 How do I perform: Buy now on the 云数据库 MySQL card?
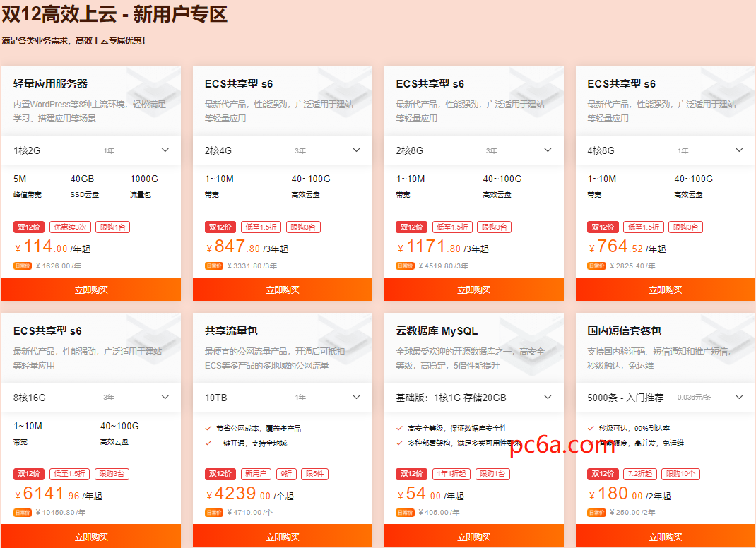(x=474, y=537)
